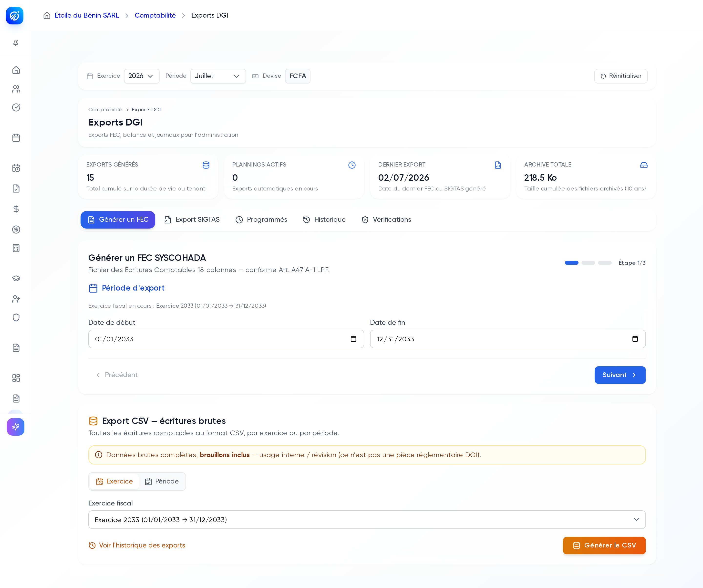Screen dimensions: 703x588
Task: Open the calendar-clock sidebar icon
Action: click(x=16, y=168)
